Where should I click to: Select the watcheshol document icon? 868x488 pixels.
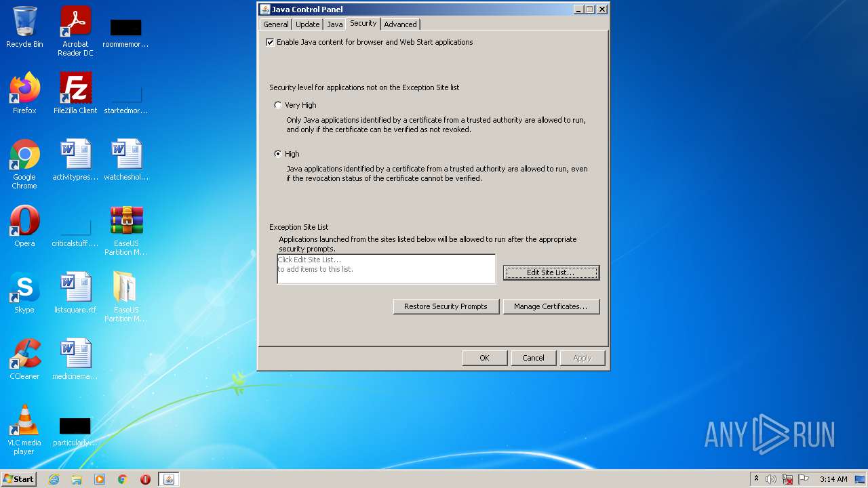coord(126,160)
